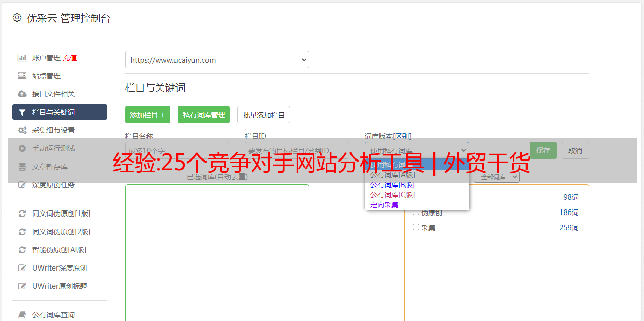Click the 保存 button
The width and height of the screenshot is (644, 321).
pos(543,150)
